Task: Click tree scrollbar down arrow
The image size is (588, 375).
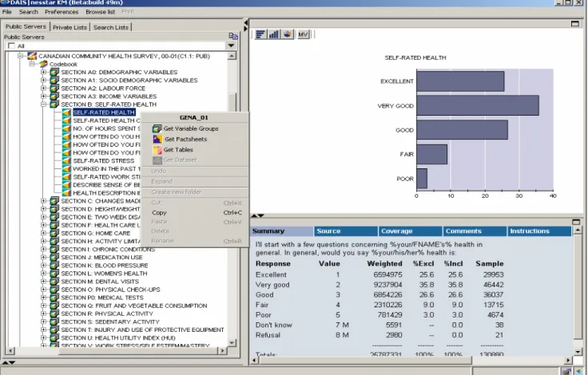Action: pyautogui.click(x=232, y=342)
